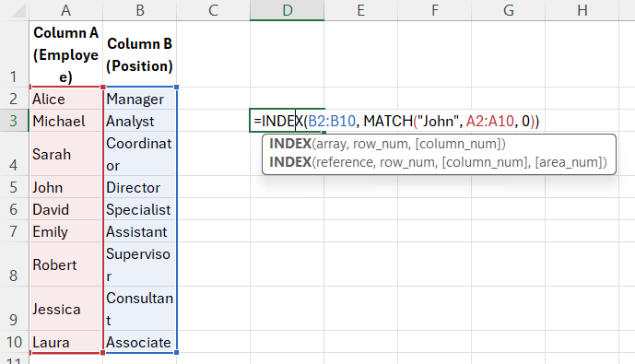Select row 9 header
This screenshot has width=635, height=364.
click(14, 309)
